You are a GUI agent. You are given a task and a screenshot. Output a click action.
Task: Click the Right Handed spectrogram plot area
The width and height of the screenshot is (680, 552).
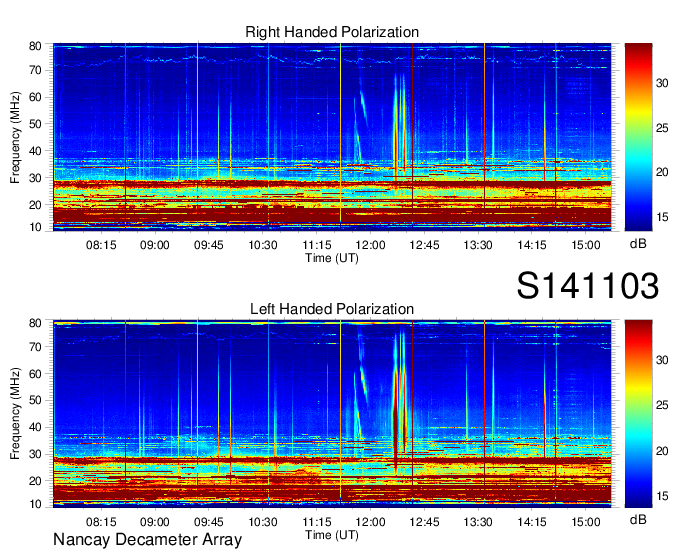click(x=332, y=137)
